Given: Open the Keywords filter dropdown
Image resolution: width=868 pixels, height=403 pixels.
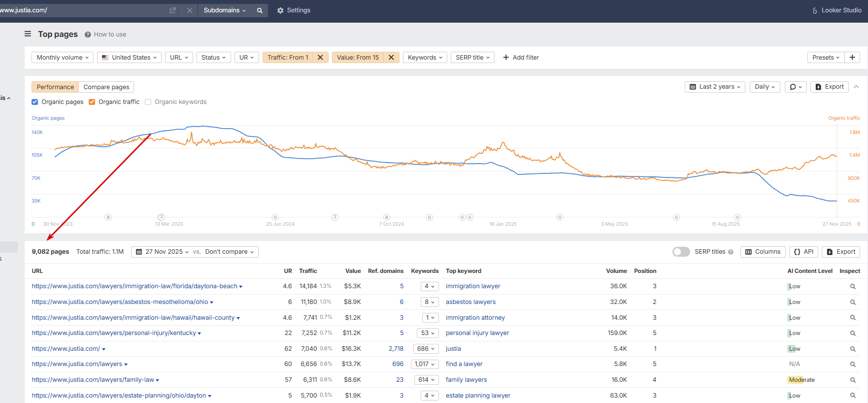Looking at the screenshot, I should (425, 58).
